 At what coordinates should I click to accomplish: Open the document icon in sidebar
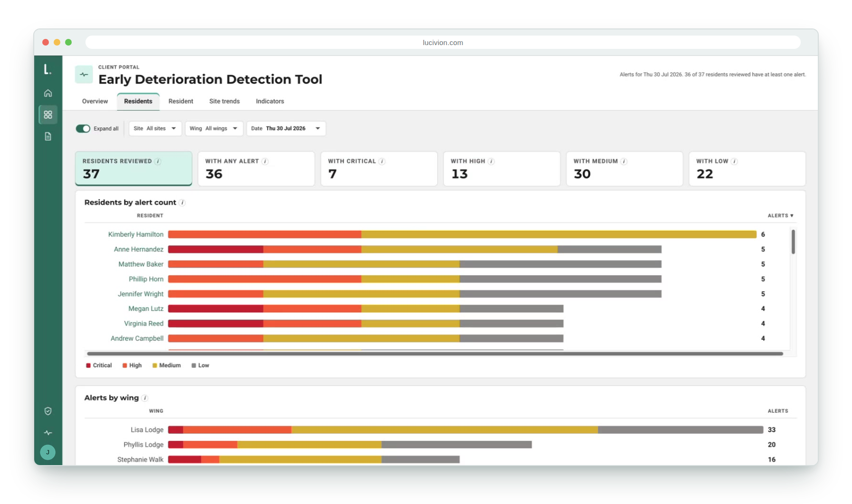tap(48, 137)
